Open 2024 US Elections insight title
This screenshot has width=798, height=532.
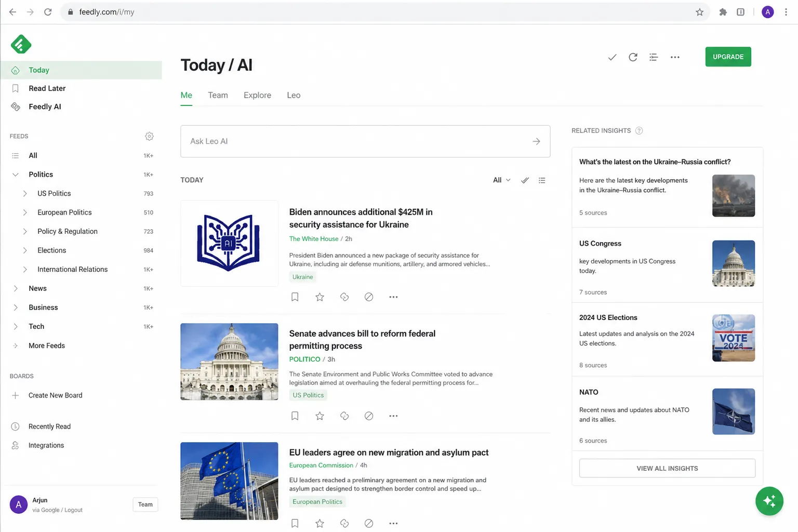[608, 317]
